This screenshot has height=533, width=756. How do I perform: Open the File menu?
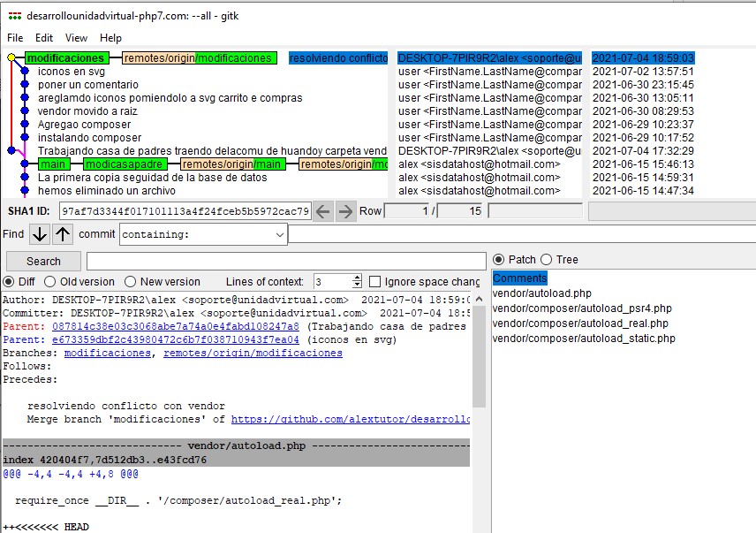click(x=15, y=38)
